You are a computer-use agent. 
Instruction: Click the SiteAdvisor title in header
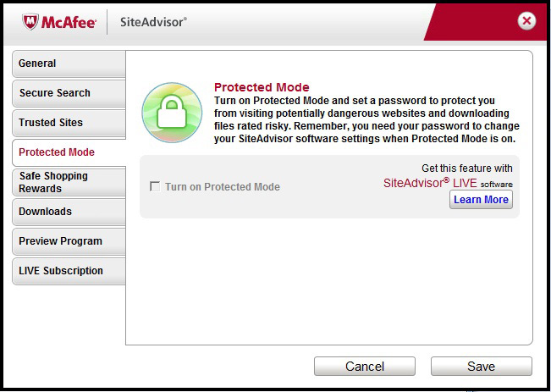[x=153, y=22]
